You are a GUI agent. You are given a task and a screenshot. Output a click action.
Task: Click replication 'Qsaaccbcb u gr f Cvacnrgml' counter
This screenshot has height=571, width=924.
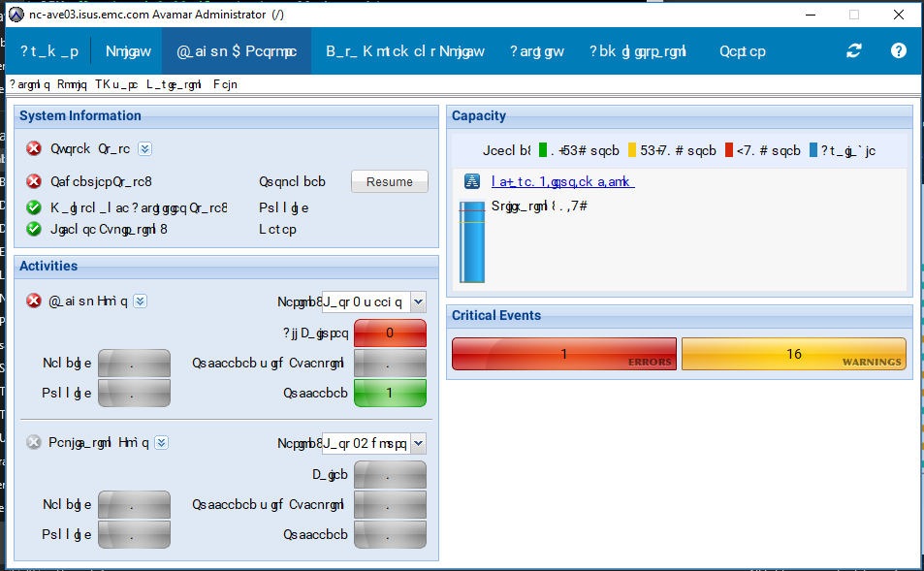[390, 504]
